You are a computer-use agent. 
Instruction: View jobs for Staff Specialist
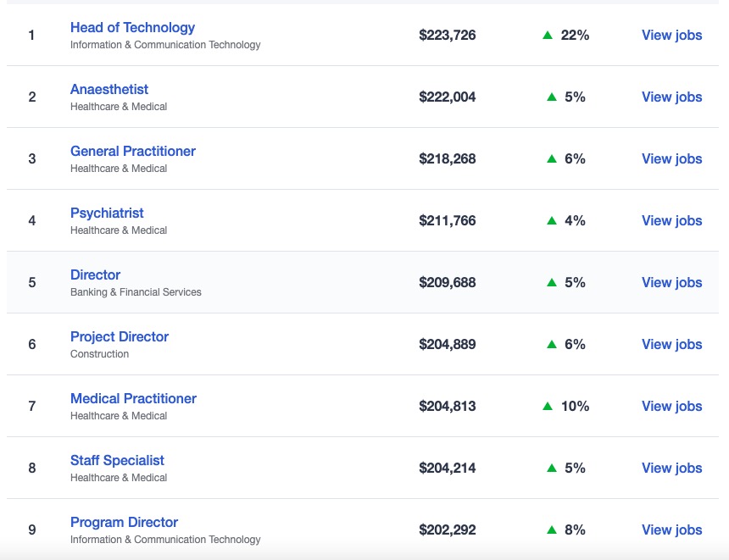(x=672, y=468)
